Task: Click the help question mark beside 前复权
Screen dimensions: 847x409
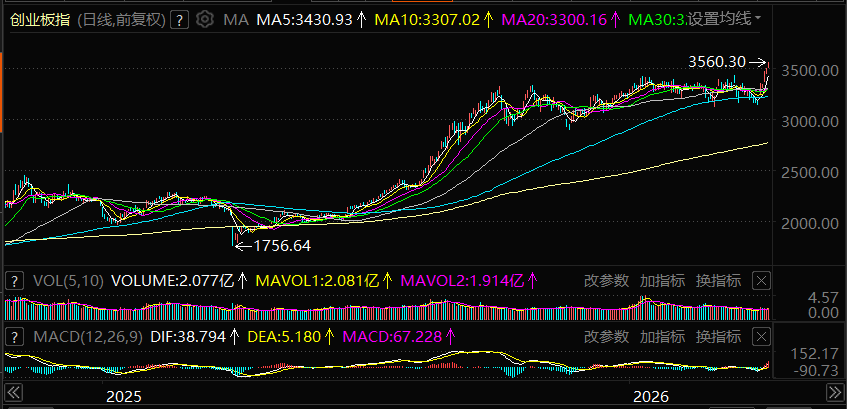Action: pyautogui.click(x=178, y=19)
